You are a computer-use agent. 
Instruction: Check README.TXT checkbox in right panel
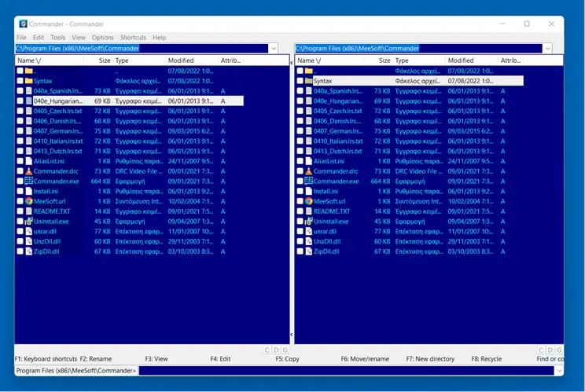[x=300, y=211]
